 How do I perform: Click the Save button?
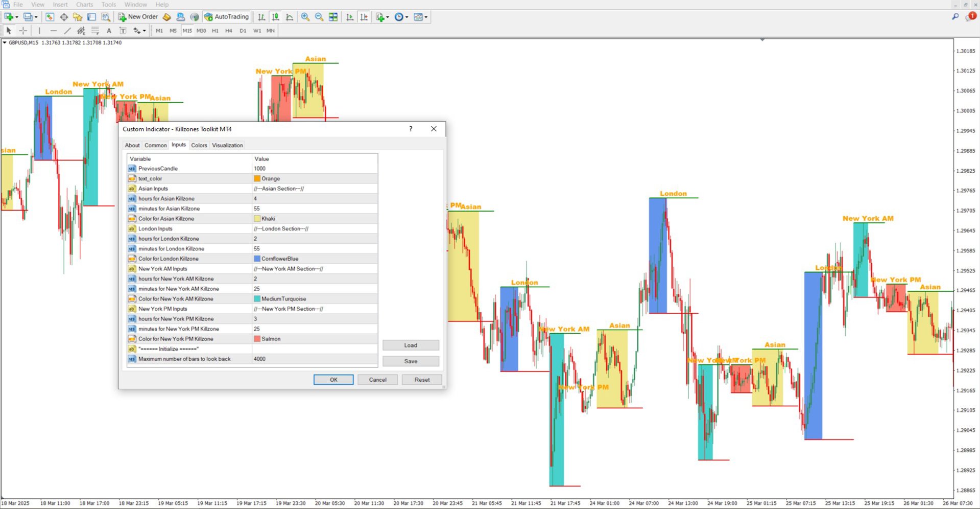(x=411, y=361)
